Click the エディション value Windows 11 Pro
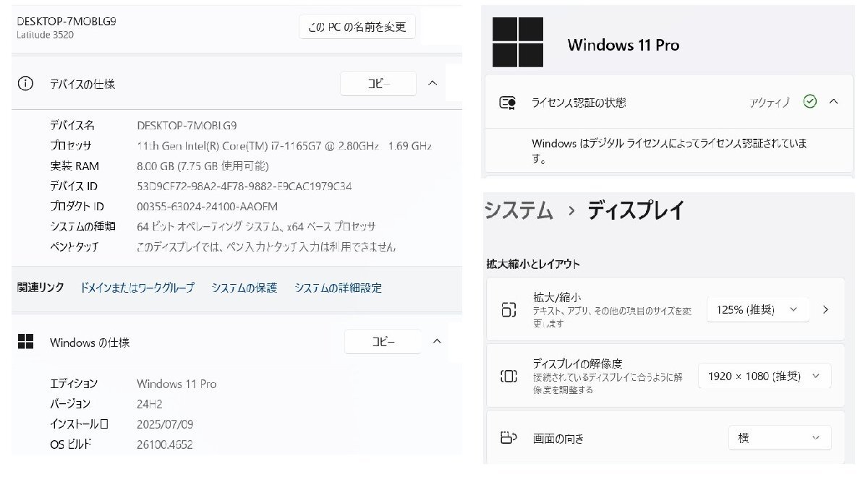868x477 pixels. 176,384
